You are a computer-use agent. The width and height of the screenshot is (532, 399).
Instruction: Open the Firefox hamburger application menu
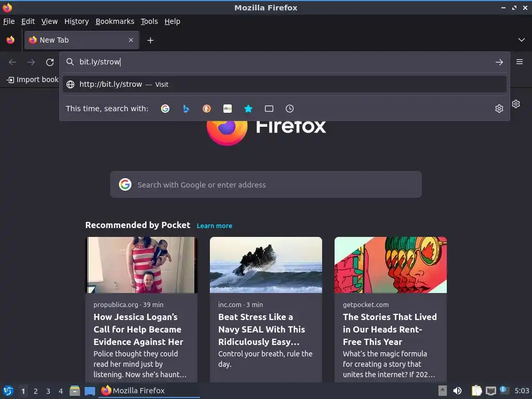(x=520, y=62)
